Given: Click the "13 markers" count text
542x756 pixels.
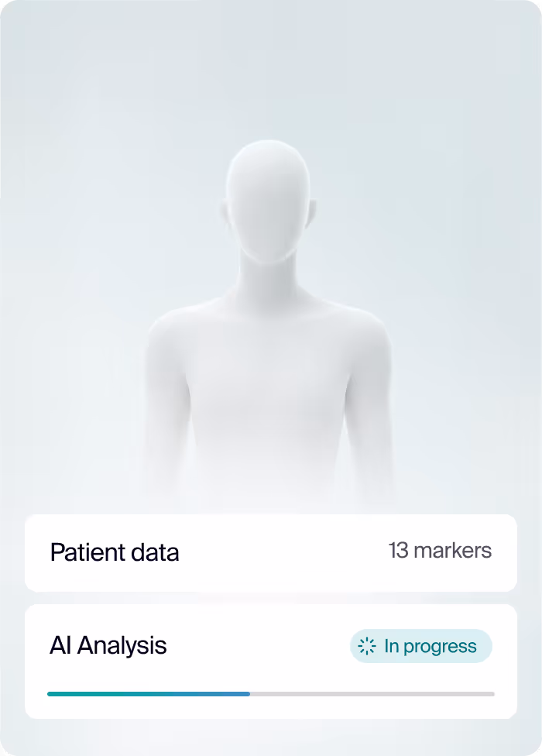Looking at the screenshot, I should click(440, 551).
